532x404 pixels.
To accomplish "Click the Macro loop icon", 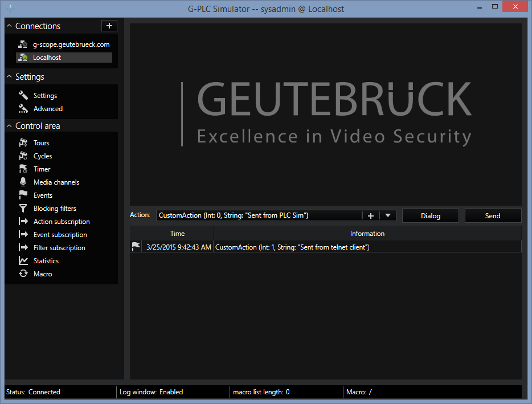I will point(23,274).
